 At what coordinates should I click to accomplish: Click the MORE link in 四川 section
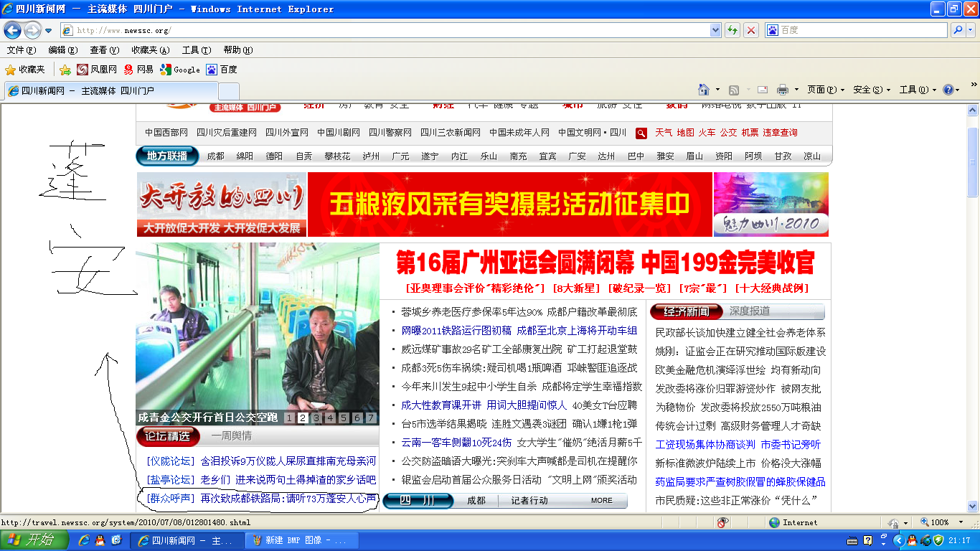[602, 501]
